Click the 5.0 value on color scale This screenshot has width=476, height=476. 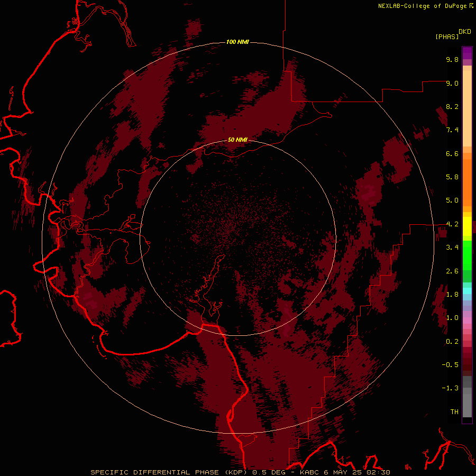point(452,200)
